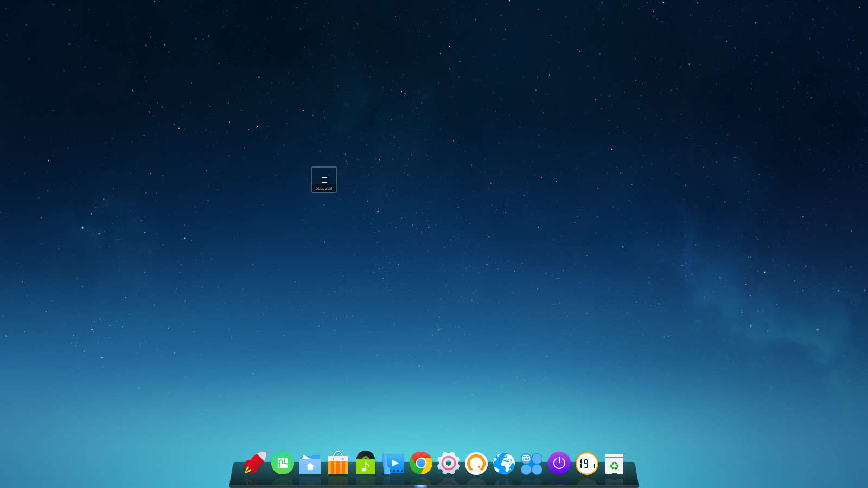
Task: Open the purple power button icon
Action: click(x=559, y=463)
